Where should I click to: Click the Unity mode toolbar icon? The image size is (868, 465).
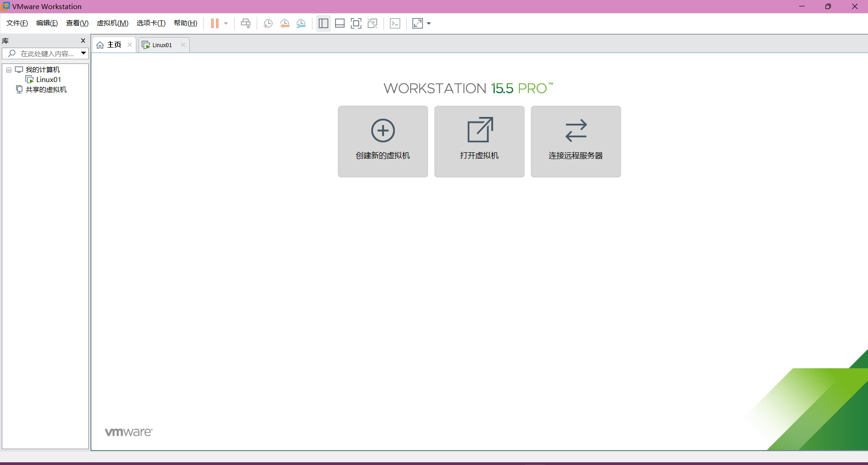372,24
